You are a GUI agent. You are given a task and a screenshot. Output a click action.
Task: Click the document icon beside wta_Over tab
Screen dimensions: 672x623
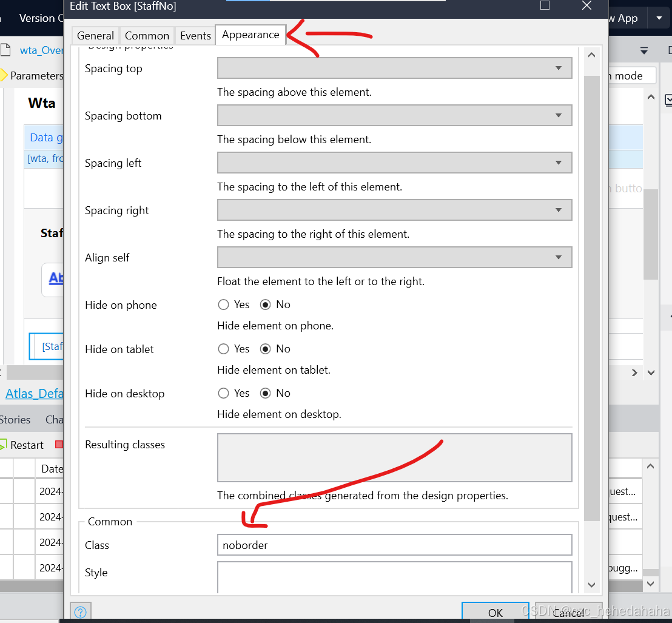coord(7,50)
